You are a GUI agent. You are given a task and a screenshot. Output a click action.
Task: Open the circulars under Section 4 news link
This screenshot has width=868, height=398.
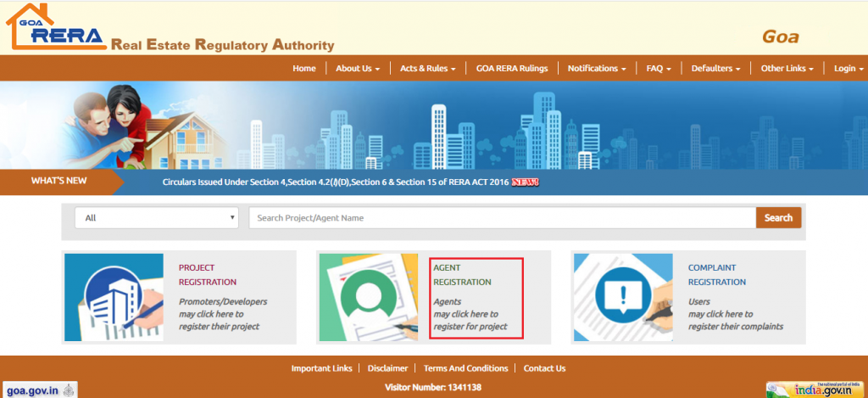click(x=336, y=182)
